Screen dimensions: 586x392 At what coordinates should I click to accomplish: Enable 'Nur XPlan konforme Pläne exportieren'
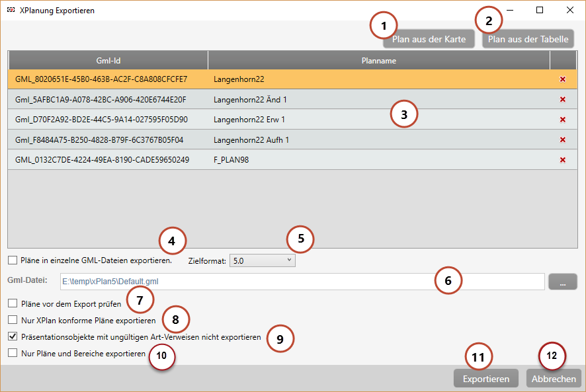pos(11,320)
